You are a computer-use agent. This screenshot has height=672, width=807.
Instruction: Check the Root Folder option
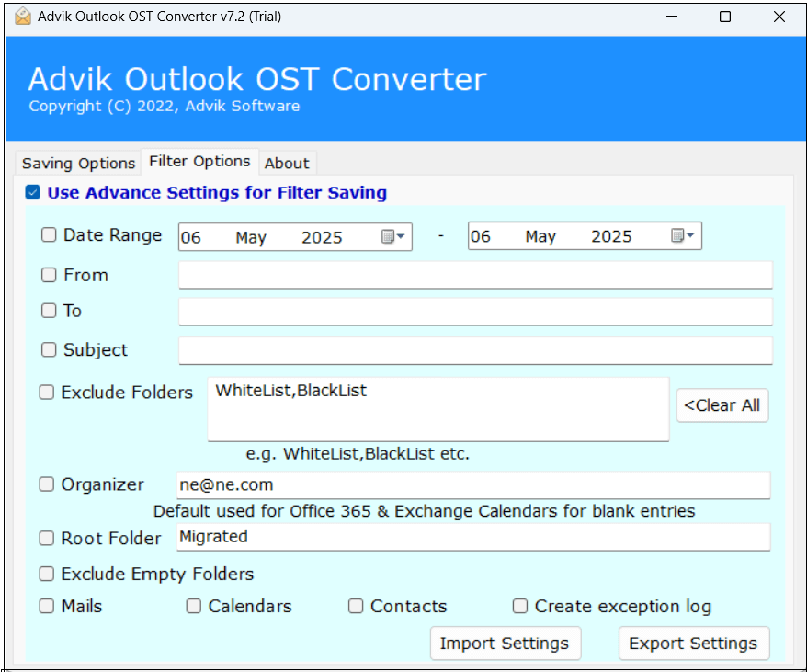(x=47, y=538)
